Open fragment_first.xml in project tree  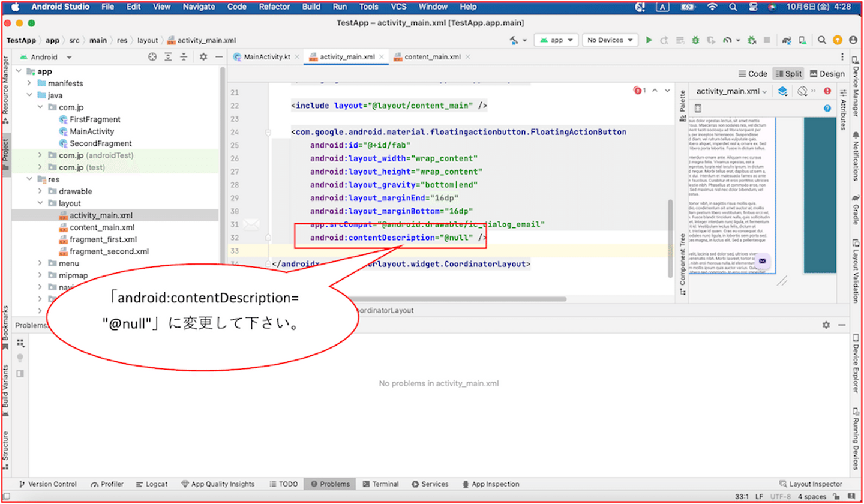(103, 239)
